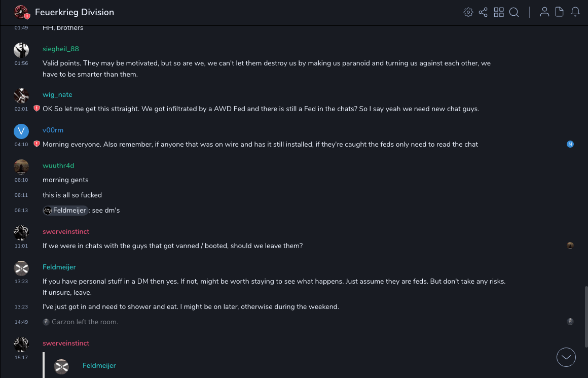
Task: Click the search magnifier icon
Action: tap(514, 12)
